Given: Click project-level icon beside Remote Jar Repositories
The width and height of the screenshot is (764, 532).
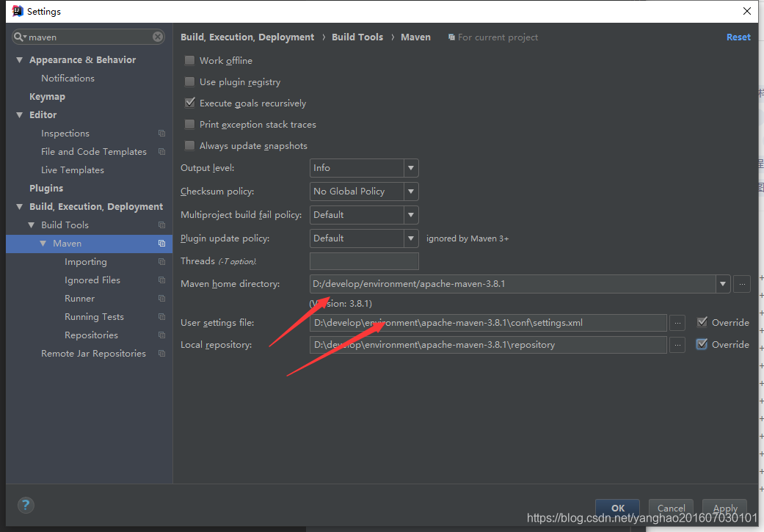Looking at the screenshot, I should pos(161,353).
